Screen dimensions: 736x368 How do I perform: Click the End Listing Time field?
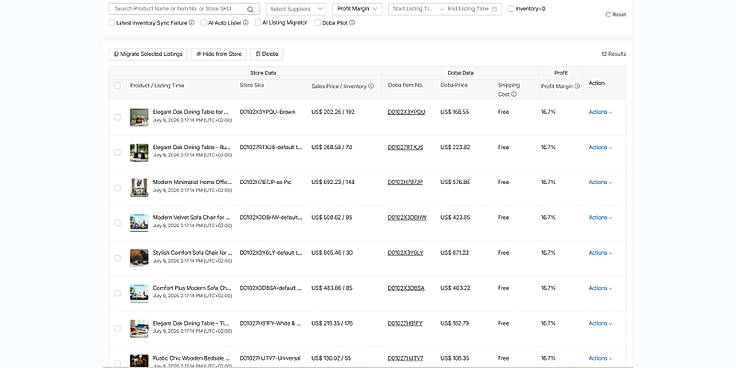coord(468,9)
